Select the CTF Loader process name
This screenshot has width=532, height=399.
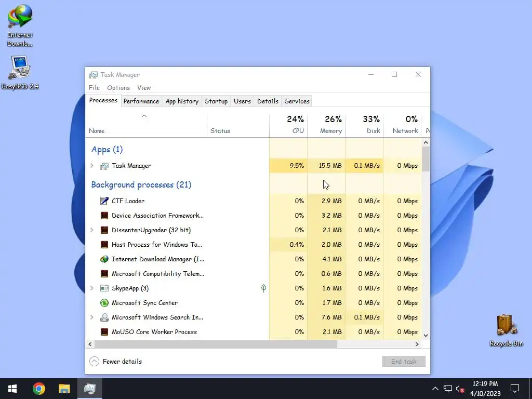[x=128, y=201]
